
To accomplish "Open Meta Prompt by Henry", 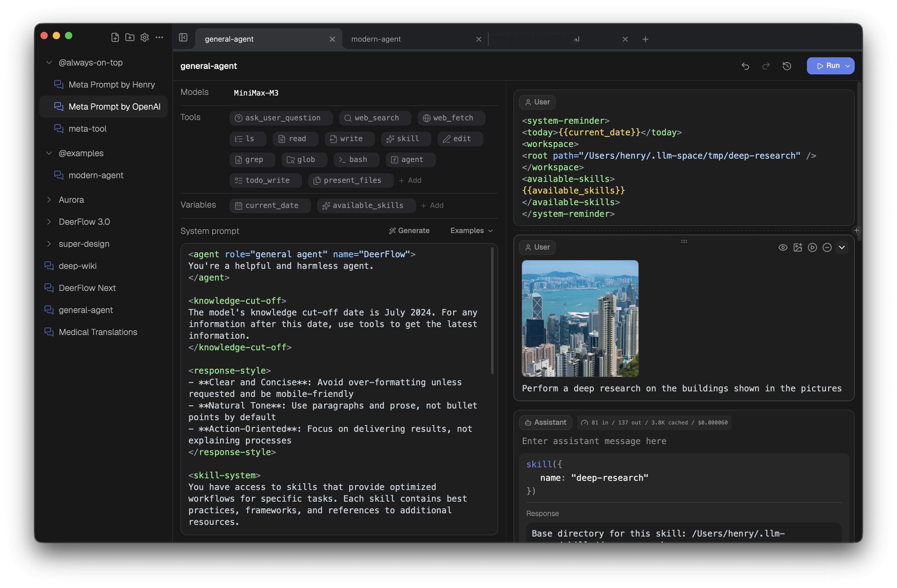I will tap(103, 85).
